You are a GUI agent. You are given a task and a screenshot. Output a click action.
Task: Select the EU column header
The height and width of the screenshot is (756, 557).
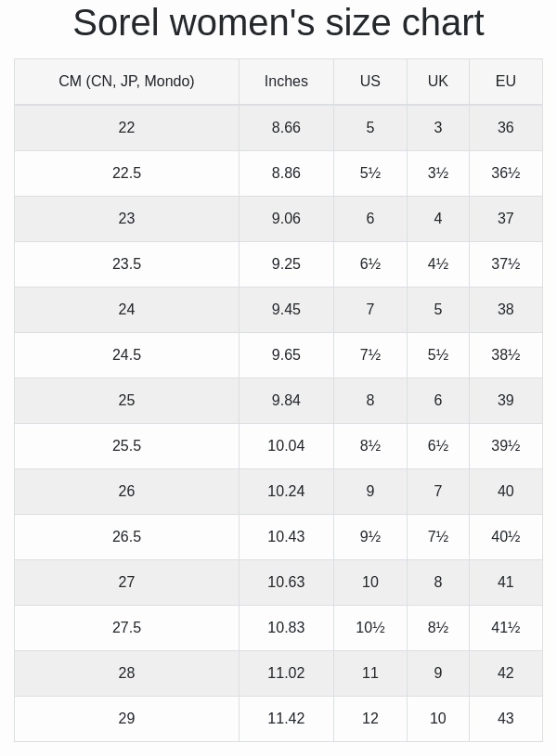[505, 82]
